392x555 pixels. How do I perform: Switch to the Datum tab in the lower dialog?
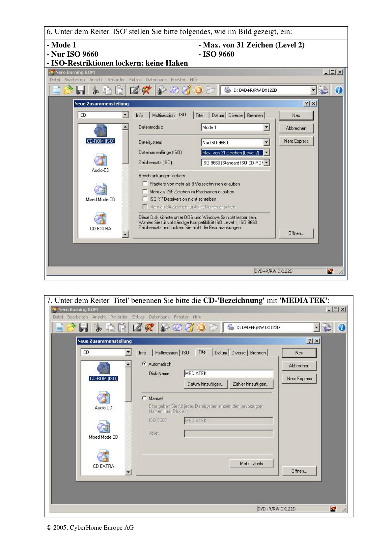click(221, 353)
